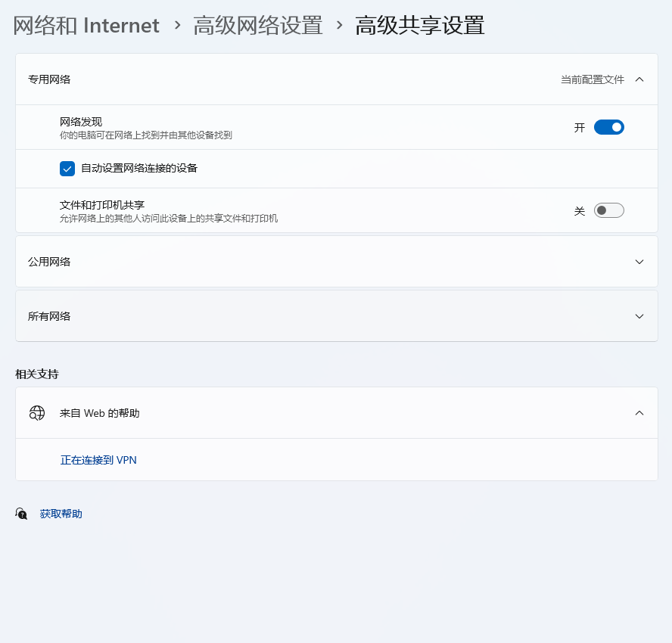Click the 相关支持 section heading
Screen dimensions: 672x643
pos(37,374)
